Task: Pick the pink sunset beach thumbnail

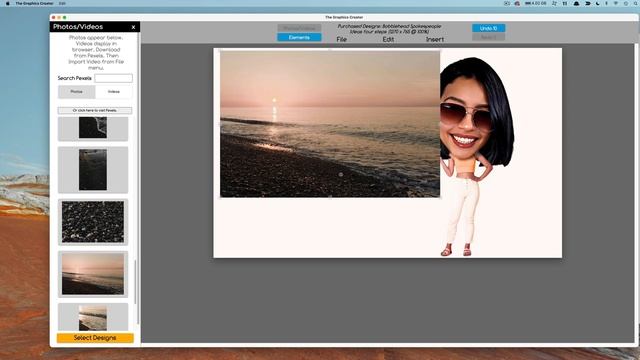Action: pos(93,274)
